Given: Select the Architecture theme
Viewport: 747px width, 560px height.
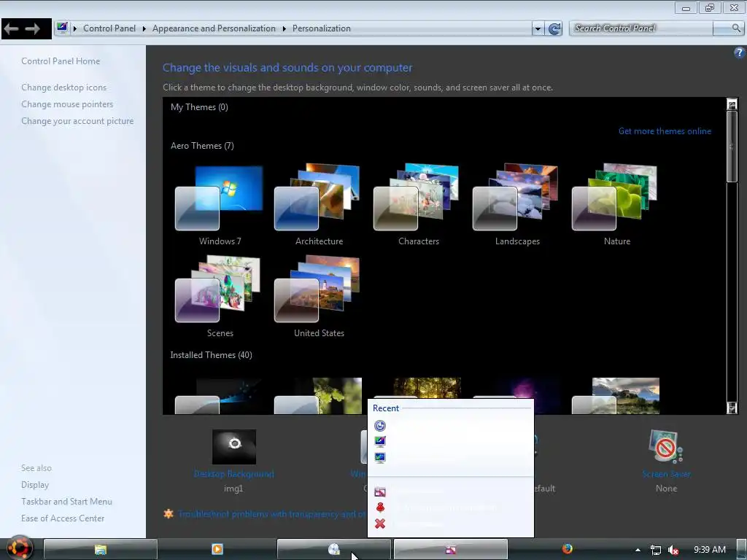Looking at the screenshot, I should [318, 205].
